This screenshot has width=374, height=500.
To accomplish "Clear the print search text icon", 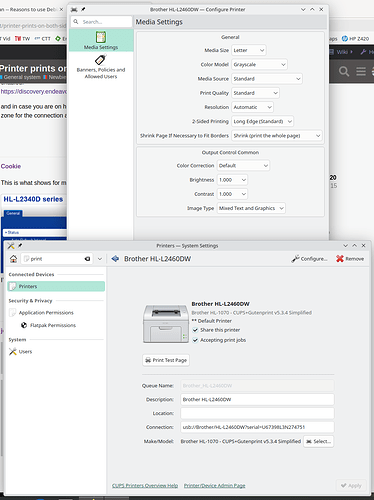I will (x=87, y=259).
